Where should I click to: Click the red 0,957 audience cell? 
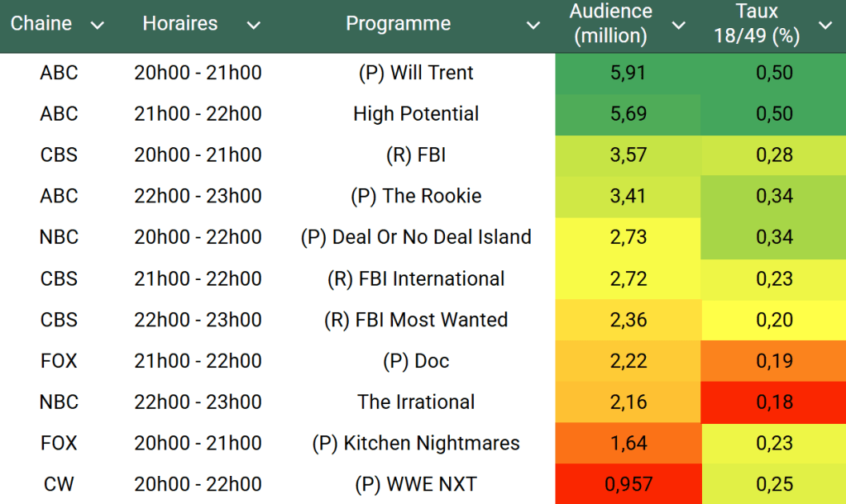[628, 484]
